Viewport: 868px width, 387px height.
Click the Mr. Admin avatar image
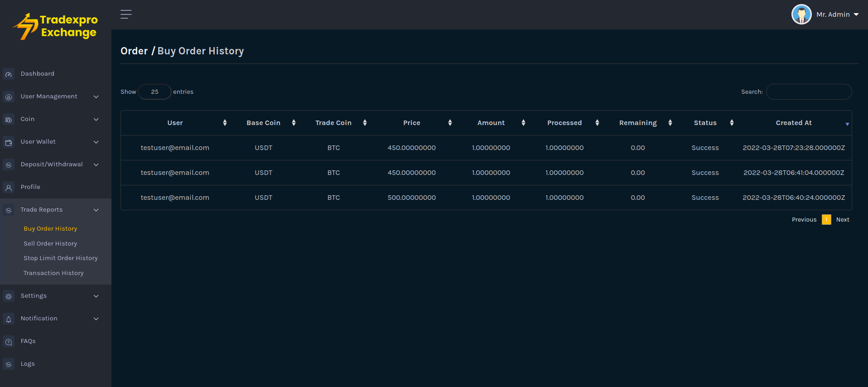click(801, 15)
